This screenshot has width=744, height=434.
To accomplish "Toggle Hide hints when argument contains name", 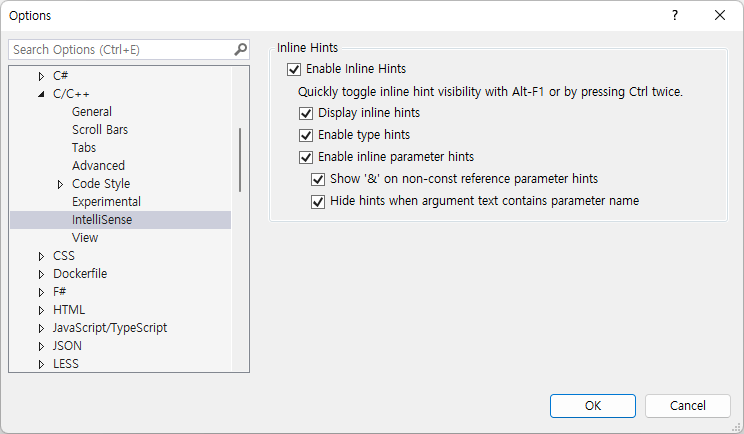I will coord(319,201).
